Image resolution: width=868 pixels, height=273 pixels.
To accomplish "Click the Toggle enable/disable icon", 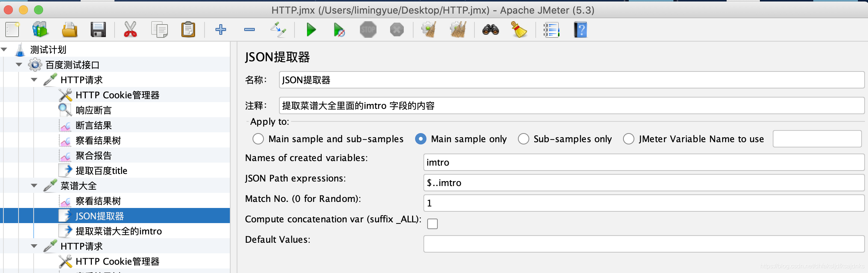I will pos(278,29).
